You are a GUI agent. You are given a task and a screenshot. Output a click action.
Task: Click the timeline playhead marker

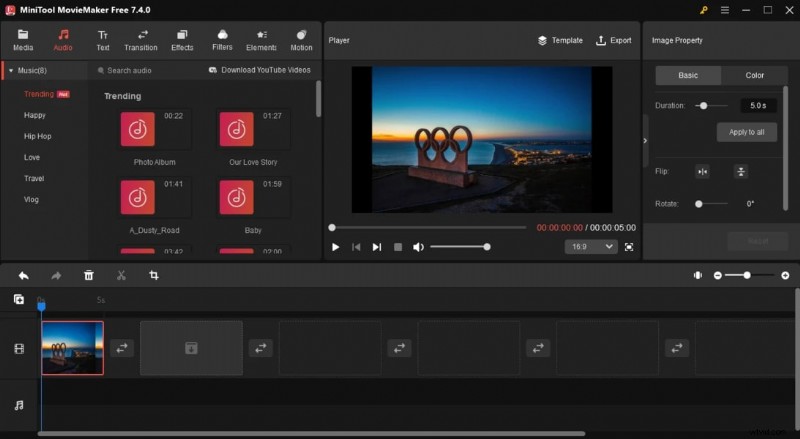click(41, 306)
